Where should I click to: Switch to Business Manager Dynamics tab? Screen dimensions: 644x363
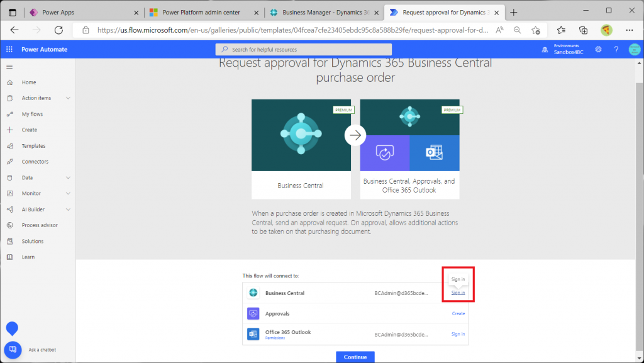click(x=324, y=13)
